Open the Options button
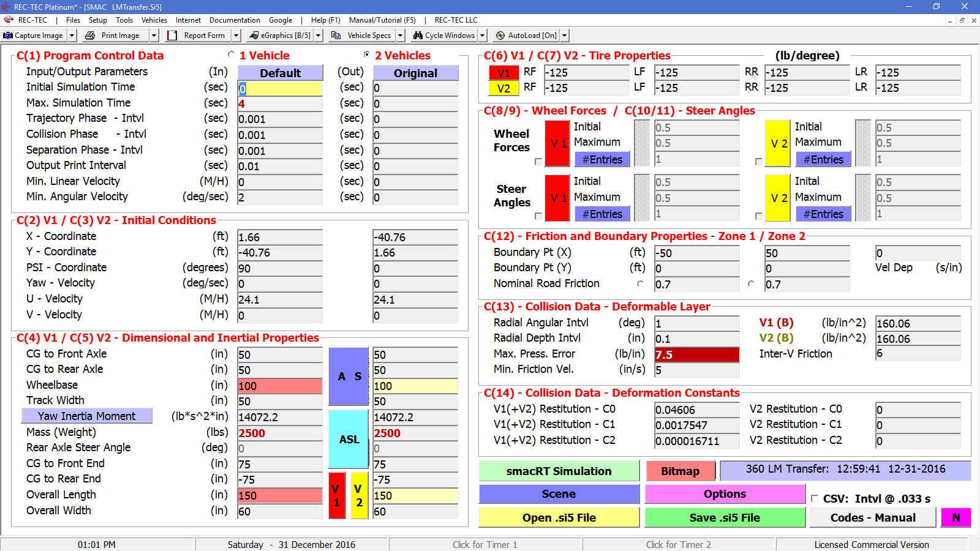 (x=725, y=494)
